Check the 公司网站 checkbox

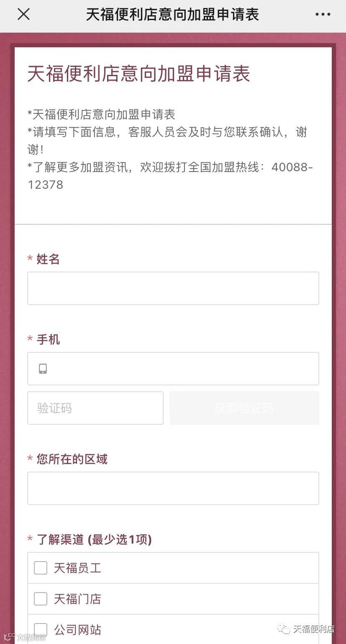(41, 629)
